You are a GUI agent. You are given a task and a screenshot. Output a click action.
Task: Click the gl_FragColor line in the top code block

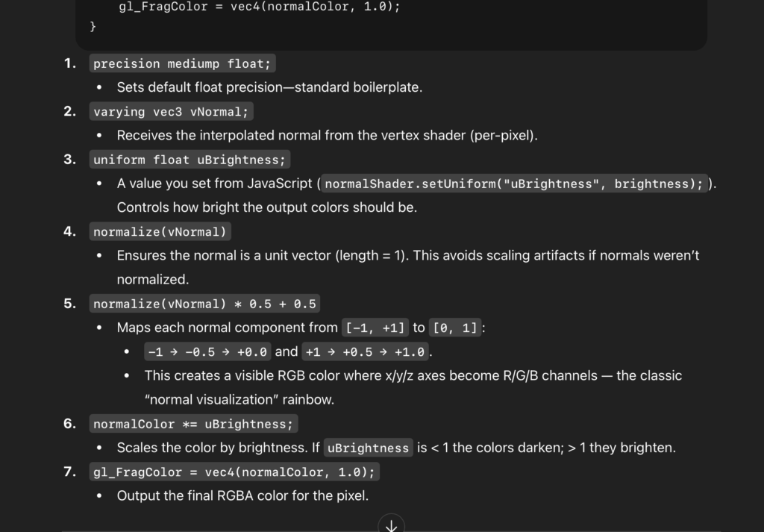(x=259, y=7)
